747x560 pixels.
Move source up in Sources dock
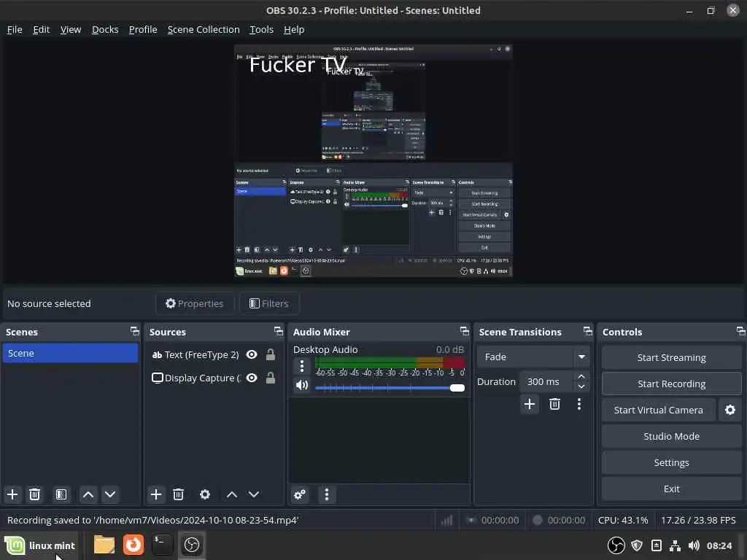coord(232,494)
